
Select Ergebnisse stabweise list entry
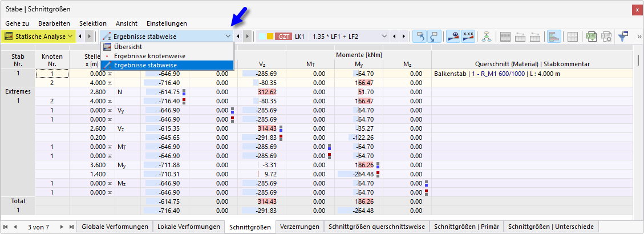tap(167, 65)
